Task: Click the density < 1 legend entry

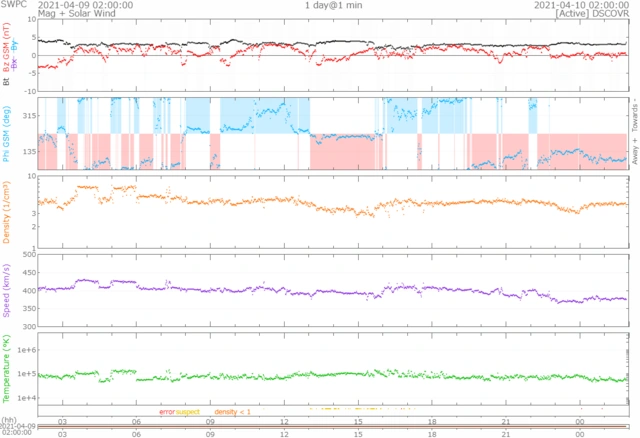Action: pos(230,412)
